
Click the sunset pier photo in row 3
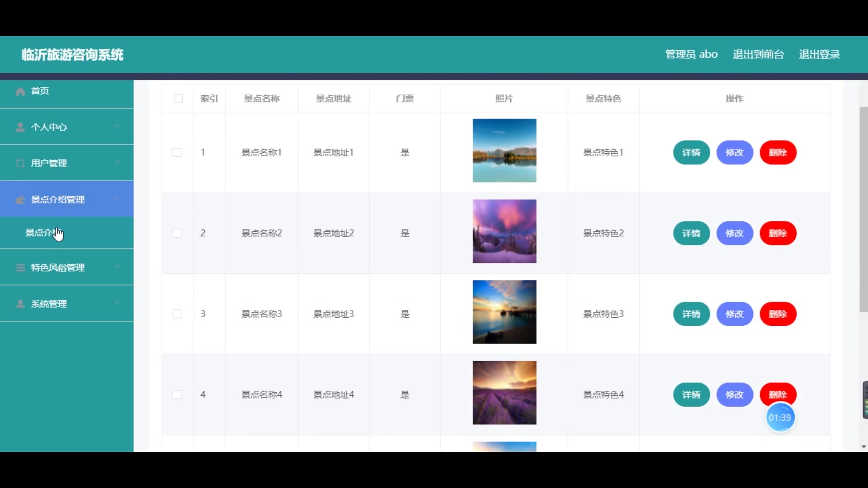tap(505, 312)
